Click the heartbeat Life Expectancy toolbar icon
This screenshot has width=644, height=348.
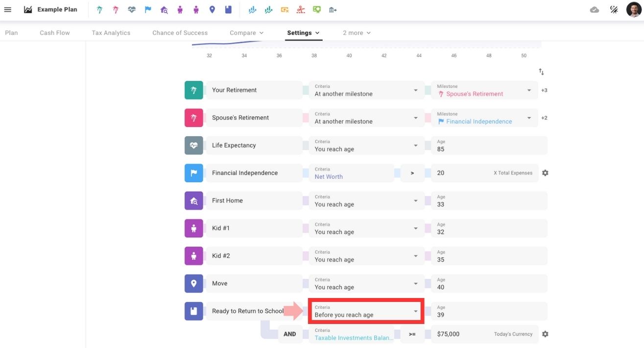point(132,10)
